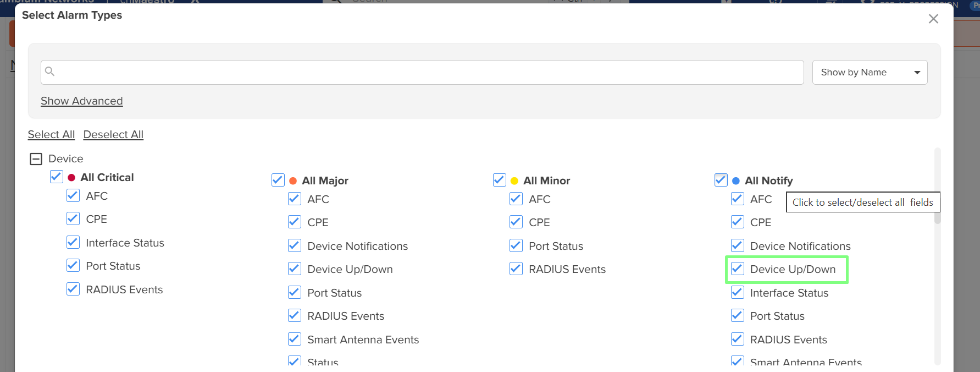Uncheck Interface Status under All Critical
The height and width of the screenshot is (372, 980).
coord(73,243)
